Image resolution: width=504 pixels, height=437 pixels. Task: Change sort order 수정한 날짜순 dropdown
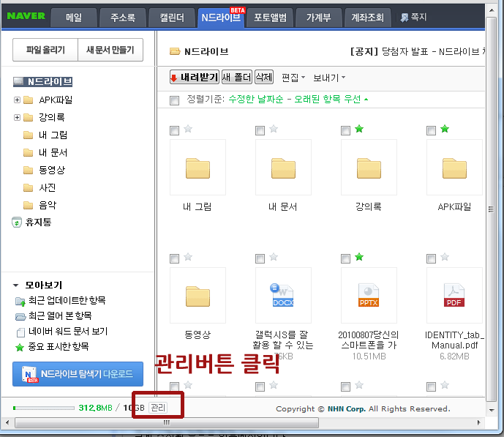click(298, 99)
